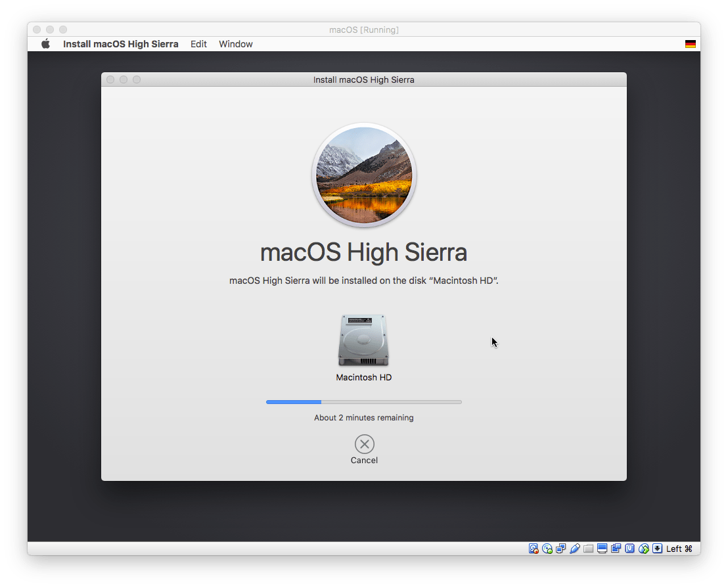
Task: Open the Edit menu
Action: pos(198,43)
